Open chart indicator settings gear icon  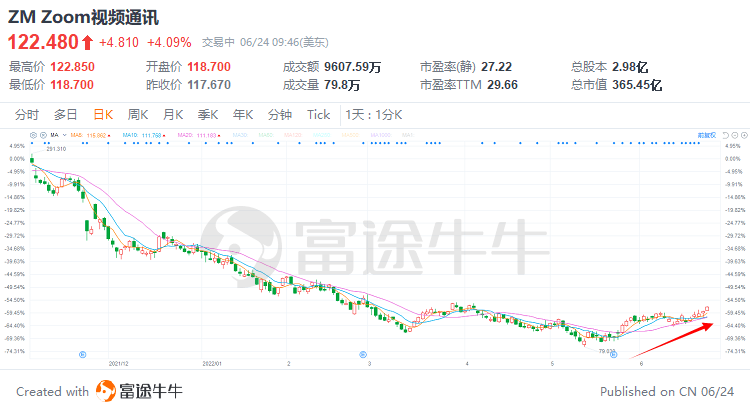coord(33,135)
